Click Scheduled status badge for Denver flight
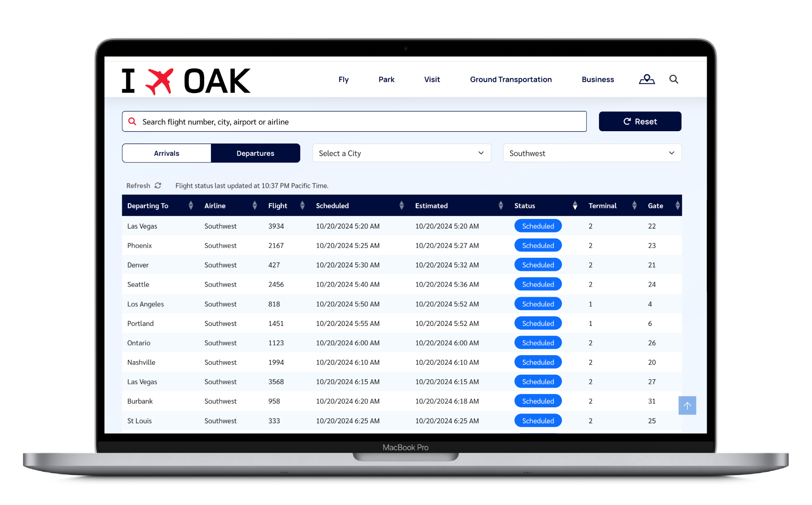The image size is (812, 505). [538, 265]
